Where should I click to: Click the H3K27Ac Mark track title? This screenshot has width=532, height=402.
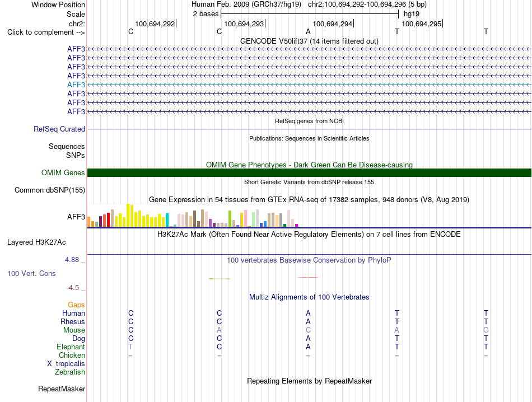(309, 235)
